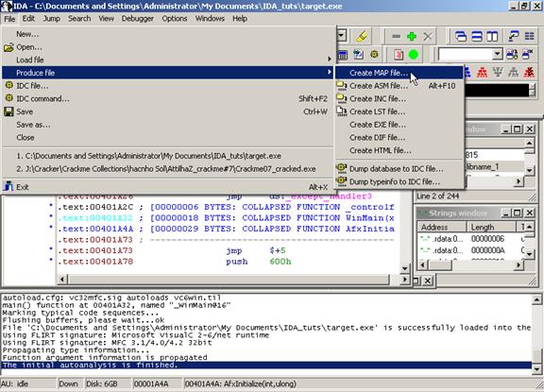Select Create MAP file
This screenshot has width=544, height=392.
[399, 73]
